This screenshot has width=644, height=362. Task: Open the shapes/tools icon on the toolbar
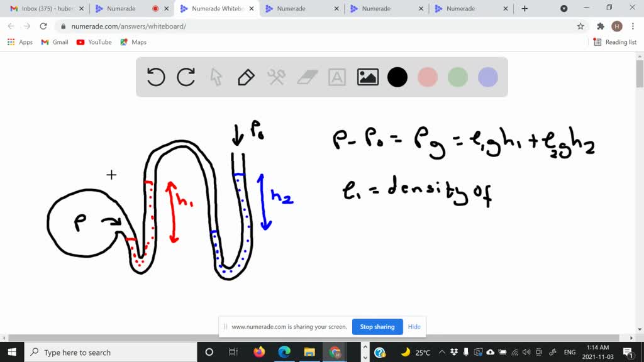click(276, 77)
